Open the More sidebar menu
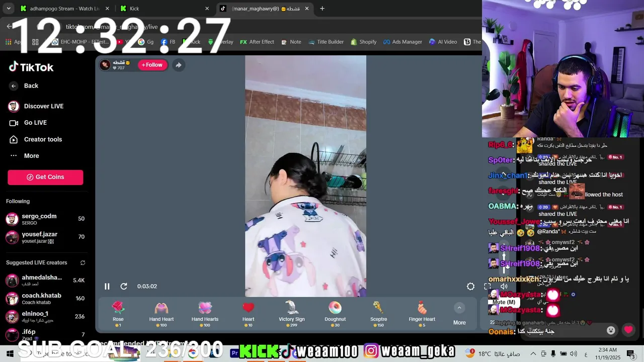This screenshot has height=362, width=644. click(x=24, y=156)
